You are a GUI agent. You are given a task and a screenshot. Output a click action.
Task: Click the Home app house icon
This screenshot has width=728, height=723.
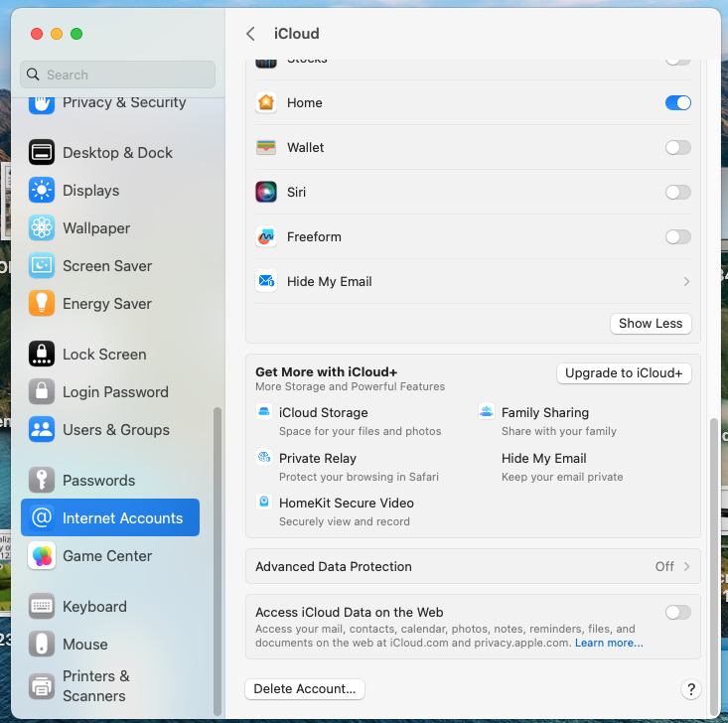266,102
